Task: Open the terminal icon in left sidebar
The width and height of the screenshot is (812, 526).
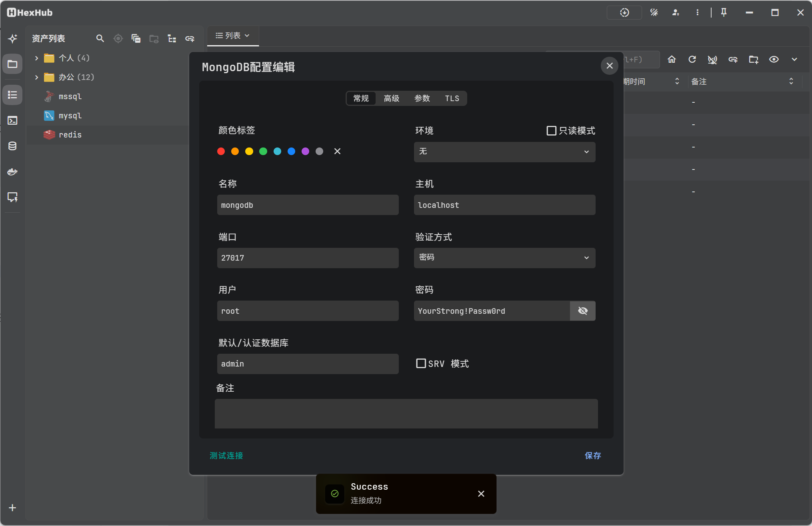Action: (x=12, y=121)
